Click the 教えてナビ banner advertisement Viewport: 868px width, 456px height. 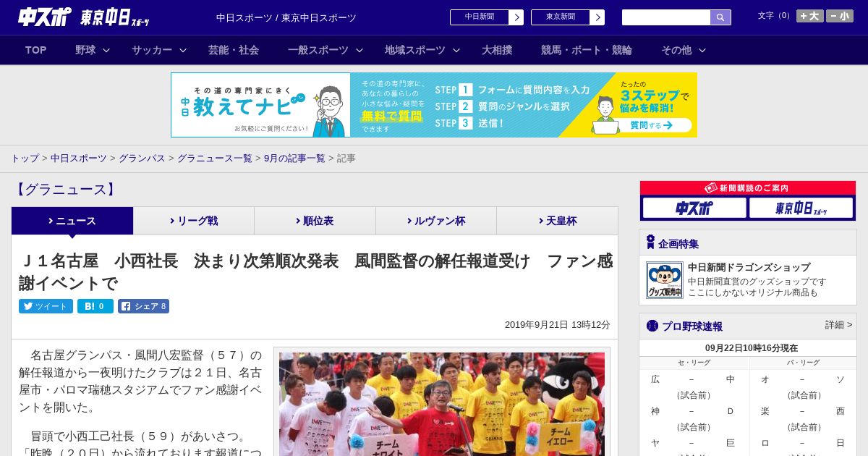click(434, 105)
